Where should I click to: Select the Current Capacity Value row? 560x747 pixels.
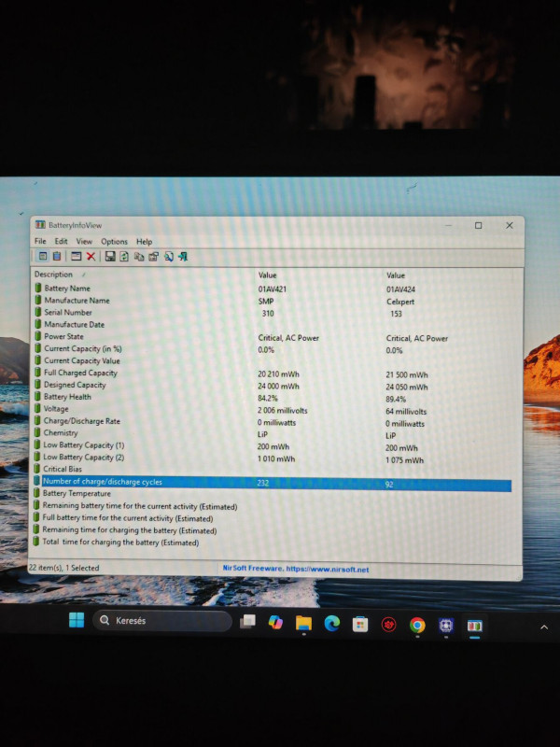click(x=273, y=360)
